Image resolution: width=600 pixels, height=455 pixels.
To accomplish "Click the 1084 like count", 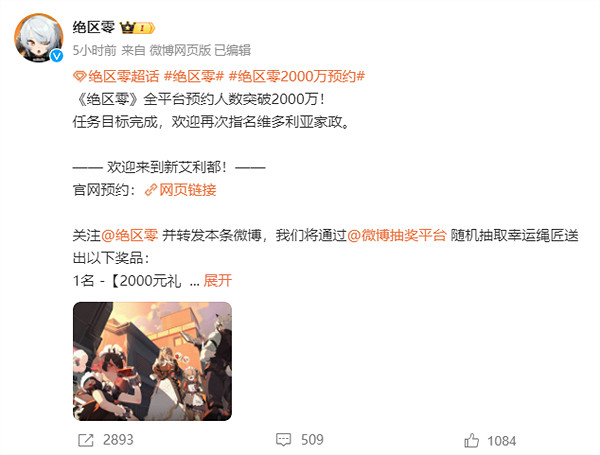I will pyautogui.click(x=501, y=441).
